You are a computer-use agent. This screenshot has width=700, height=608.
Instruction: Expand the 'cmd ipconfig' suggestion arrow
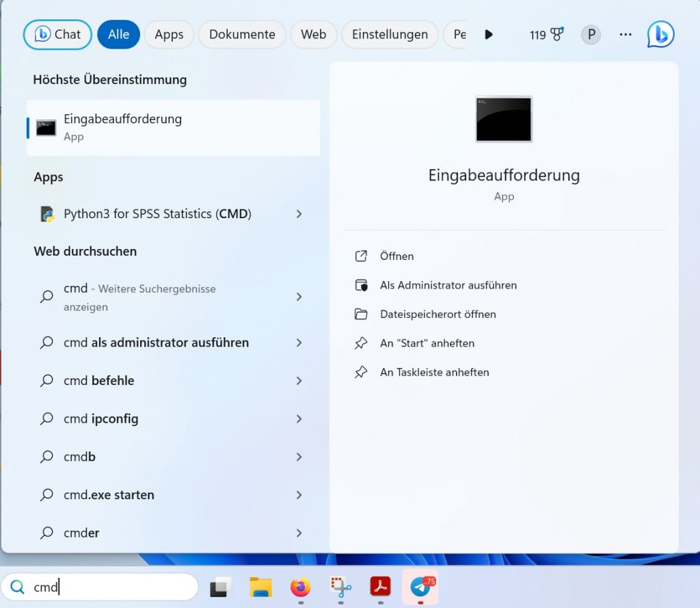tap(299, 419)
